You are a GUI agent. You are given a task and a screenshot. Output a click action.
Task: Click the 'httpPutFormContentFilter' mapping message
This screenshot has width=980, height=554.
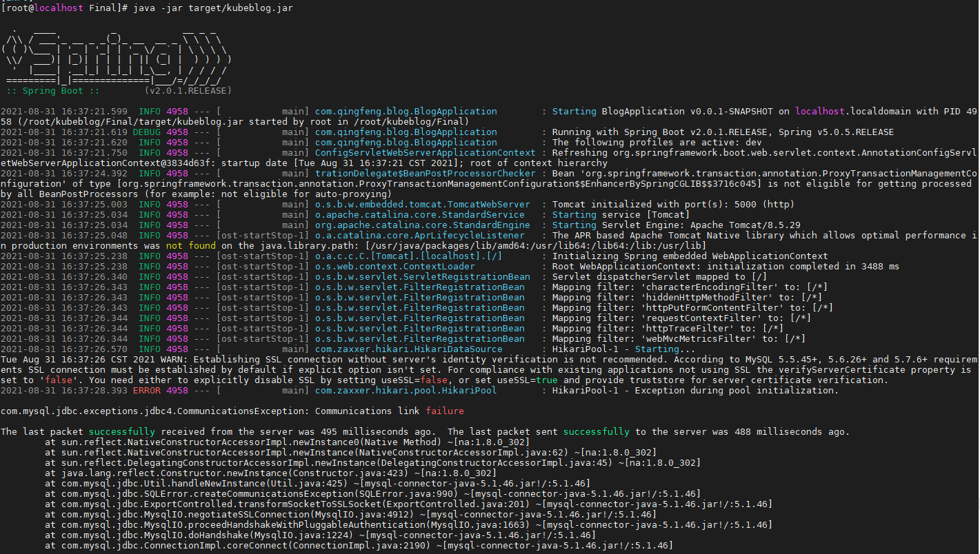pyautogui.click(x=692, y=307)
